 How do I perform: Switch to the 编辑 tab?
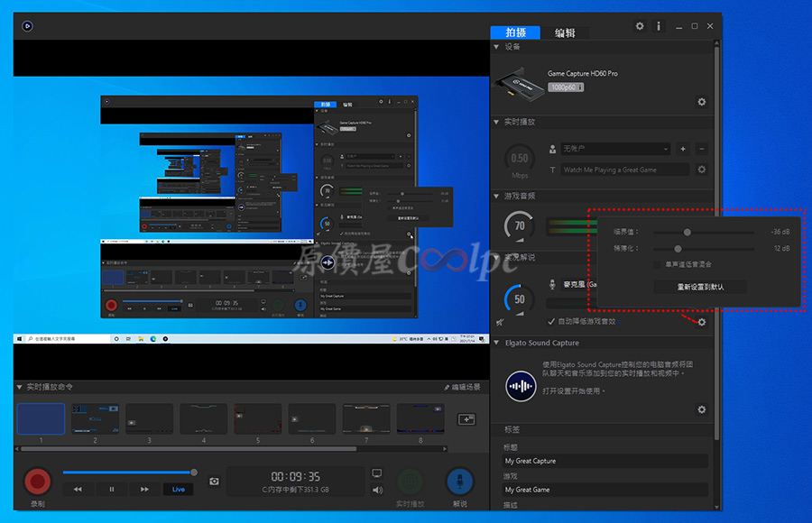tap(565, 32)
